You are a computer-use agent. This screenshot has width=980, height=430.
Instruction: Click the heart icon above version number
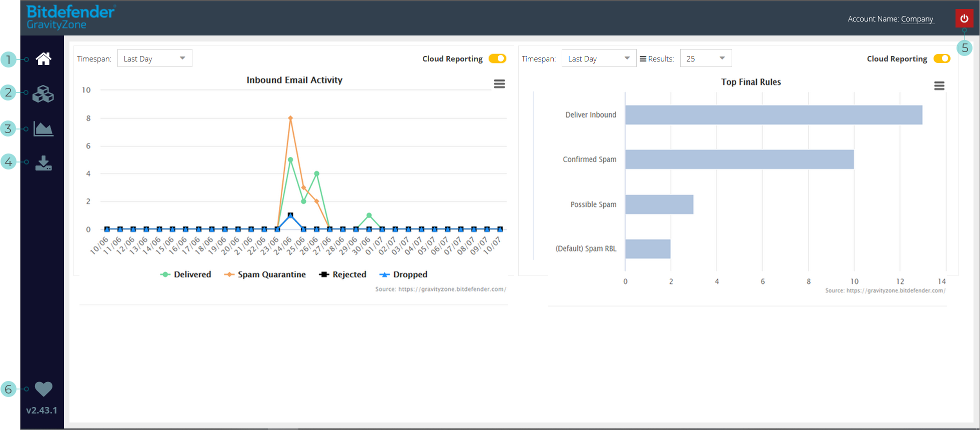(x=43, y=389)
